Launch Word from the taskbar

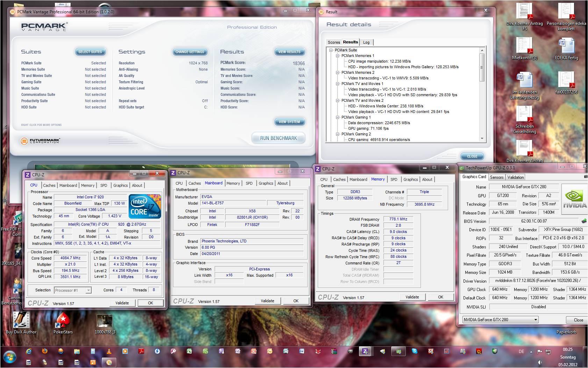tap(302, 351)
